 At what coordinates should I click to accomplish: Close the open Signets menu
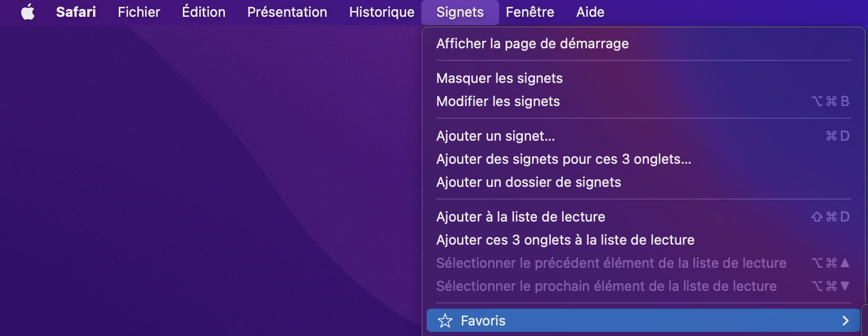pos(460,12)
